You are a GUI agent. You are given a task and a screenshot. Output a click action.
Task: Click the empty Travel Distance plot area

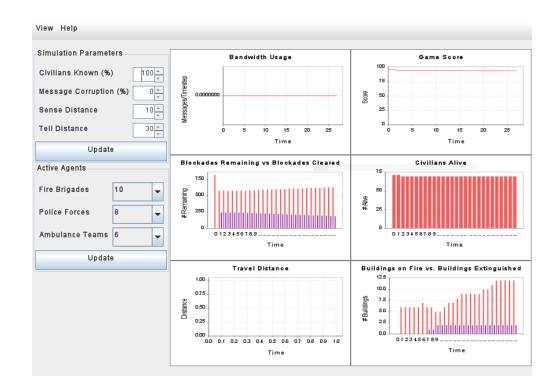[276, 307]
